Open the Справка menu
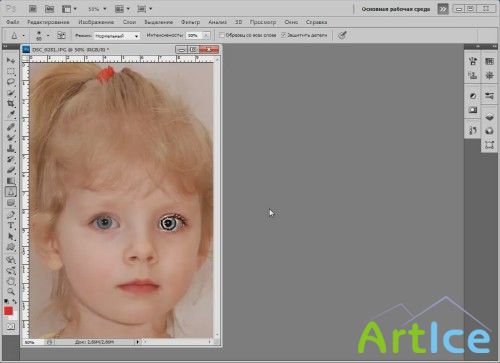Screen dimensions: 500x363 316,22
